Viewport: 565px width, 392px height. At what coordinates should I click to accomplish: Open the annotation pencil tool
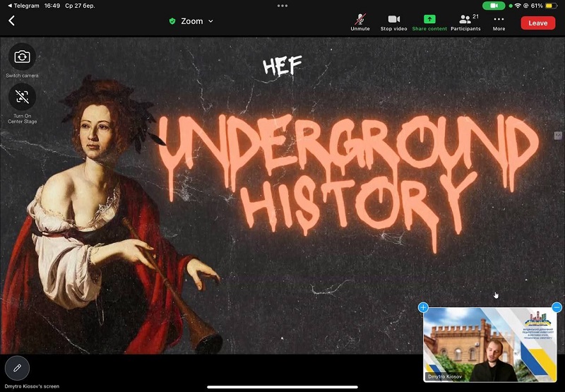pyautogui.click(x=17, y=368)
